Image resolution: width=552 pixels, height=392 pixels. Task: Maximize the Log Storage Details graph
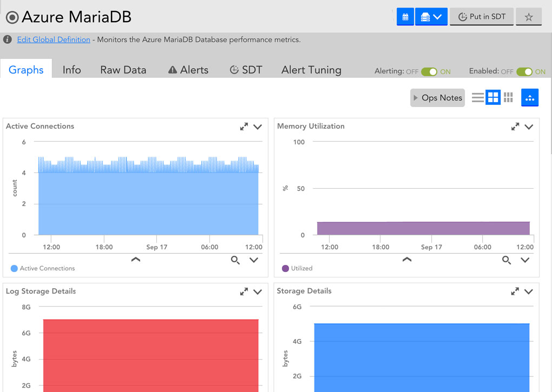coord(244,292)
